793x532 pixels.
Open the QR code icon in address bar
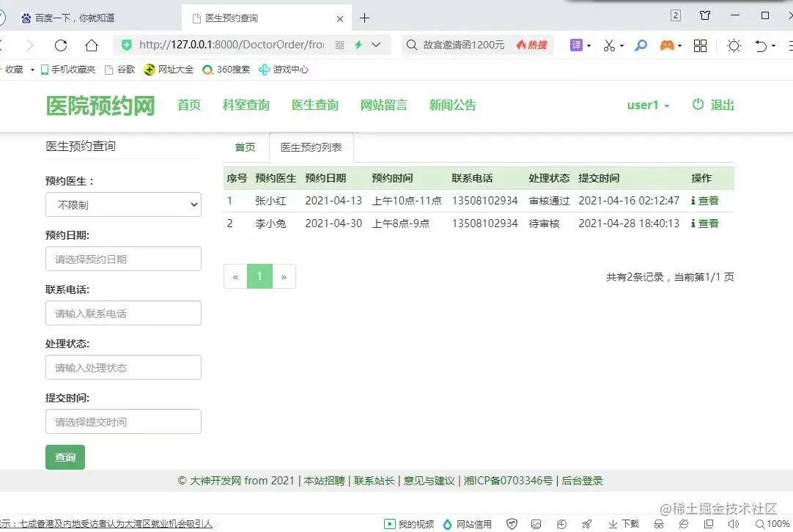tap(340, 45)
